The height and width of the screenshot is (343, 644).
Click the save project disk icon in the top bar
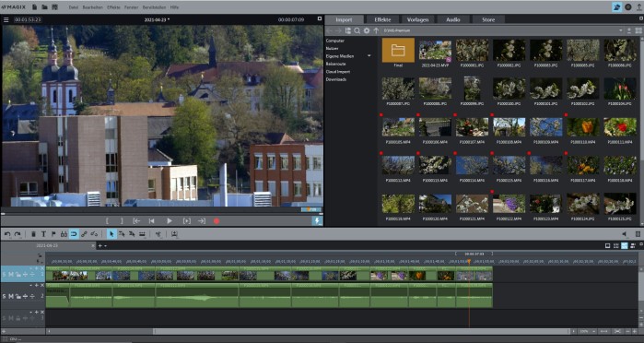point(54,7)
